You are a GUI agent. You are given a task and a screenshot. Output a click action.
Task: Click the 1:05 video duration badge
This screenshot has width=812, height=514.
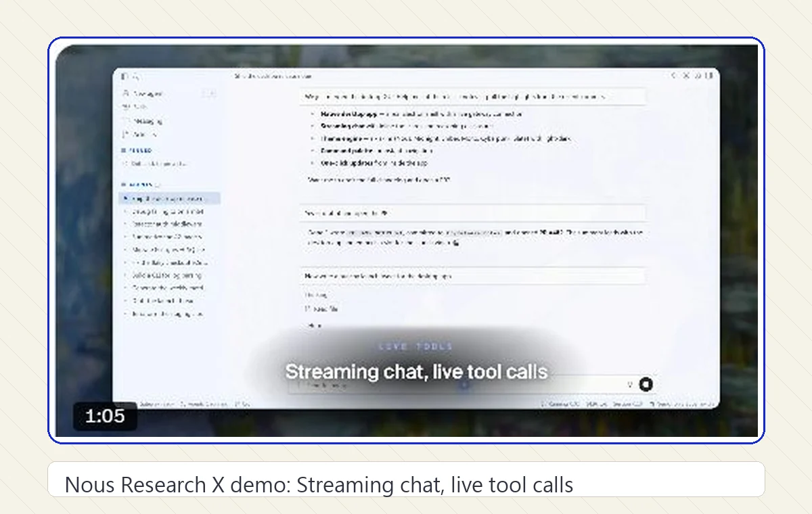point(105,417)
